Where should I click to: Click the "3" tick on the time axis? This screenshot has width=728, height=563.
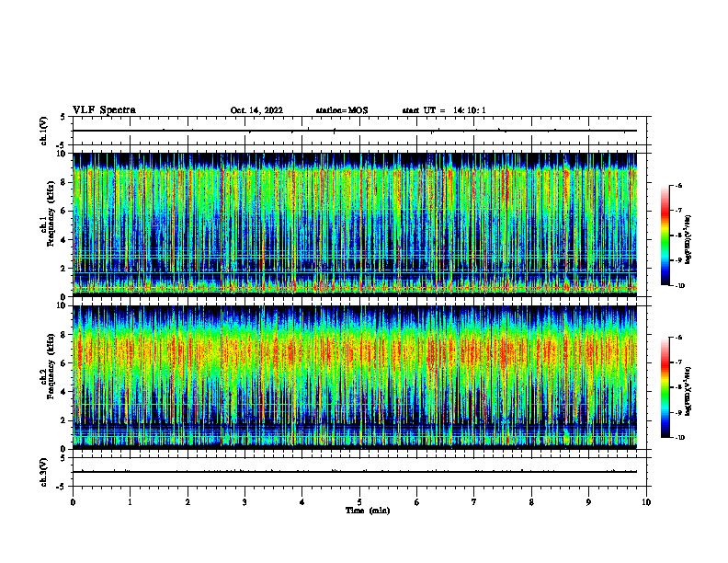point(245,502)
